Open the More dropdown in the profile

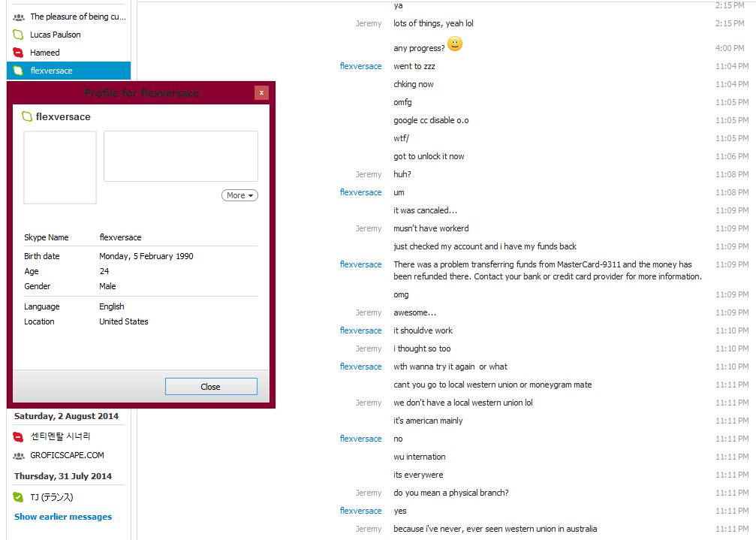pos(239,195)
